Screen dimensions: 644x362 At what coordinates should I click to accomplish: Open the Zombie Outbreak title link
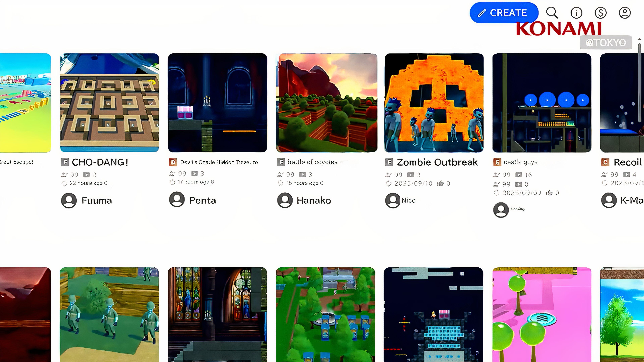(437, 162)
